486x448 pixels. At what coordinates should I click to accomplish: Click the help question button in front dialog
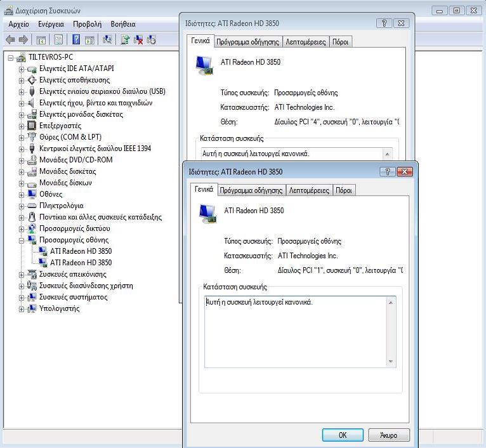click(388, 171)
